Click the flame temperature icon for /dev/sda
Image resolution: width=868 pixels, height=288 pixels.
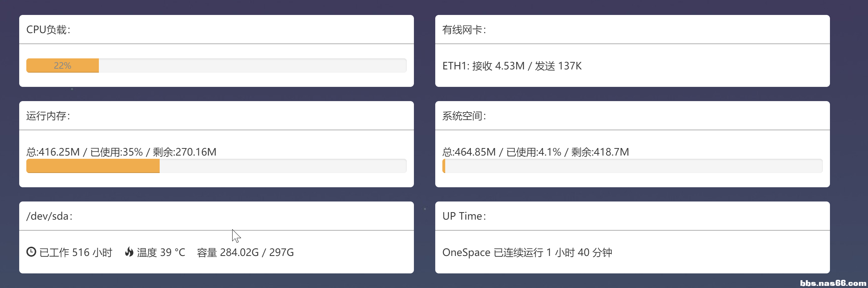(129, 252)
